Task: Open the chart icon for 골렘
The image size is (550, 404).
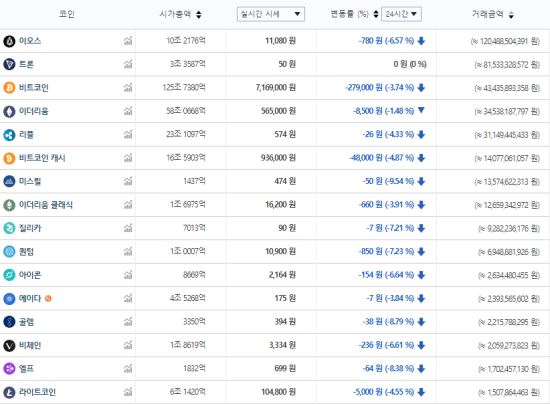Action: [128, 322]
